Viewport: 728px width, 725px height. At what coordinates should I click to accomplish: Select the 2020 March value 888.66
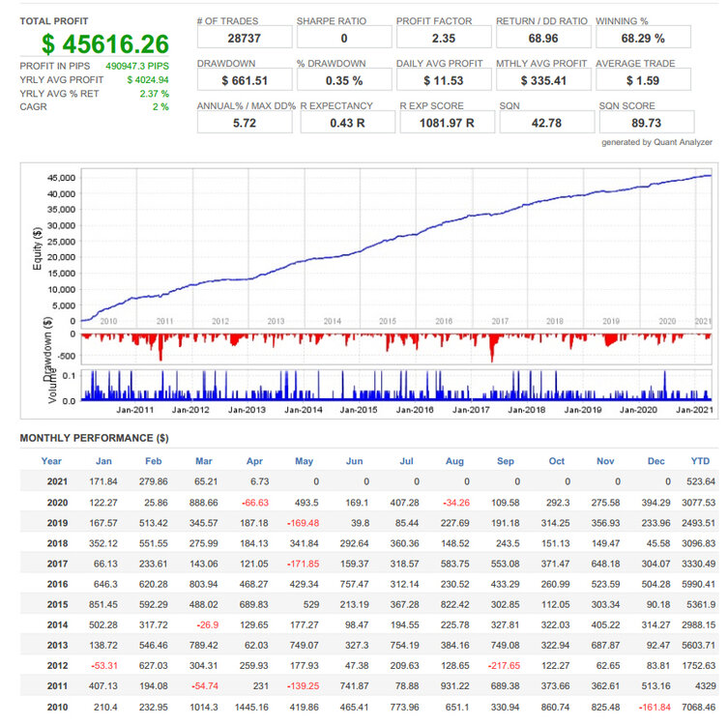pyautogui.click(x=203, y=503)
